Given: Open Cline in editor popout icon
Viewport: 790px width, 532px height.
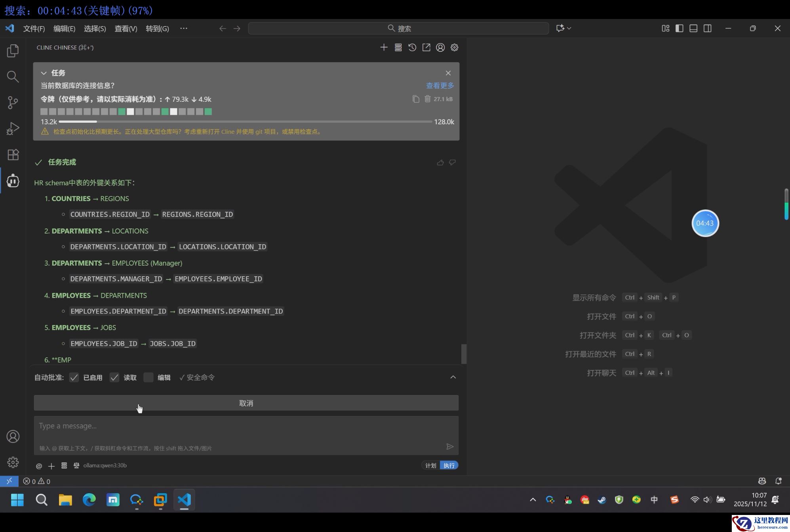Looking at the screenshot, I should coord(426,47).
